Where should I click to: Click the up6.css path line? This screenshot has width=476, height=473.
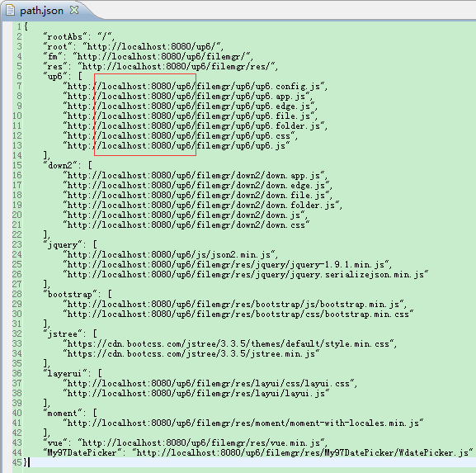(x=180, y=136)
